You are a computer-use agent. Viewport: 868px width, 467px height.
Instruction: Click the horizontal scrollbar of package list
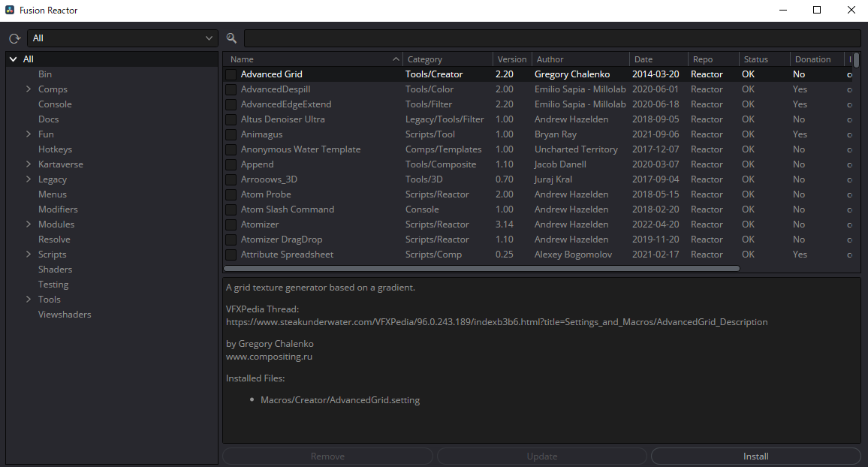(x=481, y=268)
